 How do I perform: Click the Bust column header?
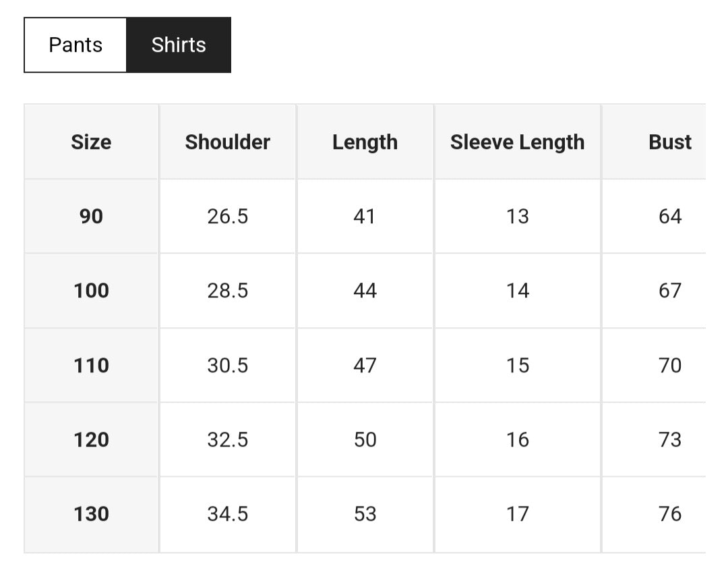(669, 142)
